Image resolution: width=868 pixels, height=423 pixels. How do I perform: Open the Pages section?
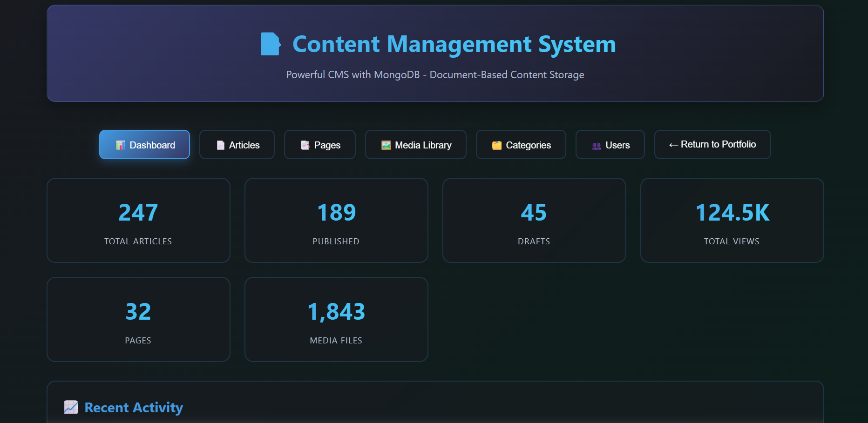coord(320,145)
